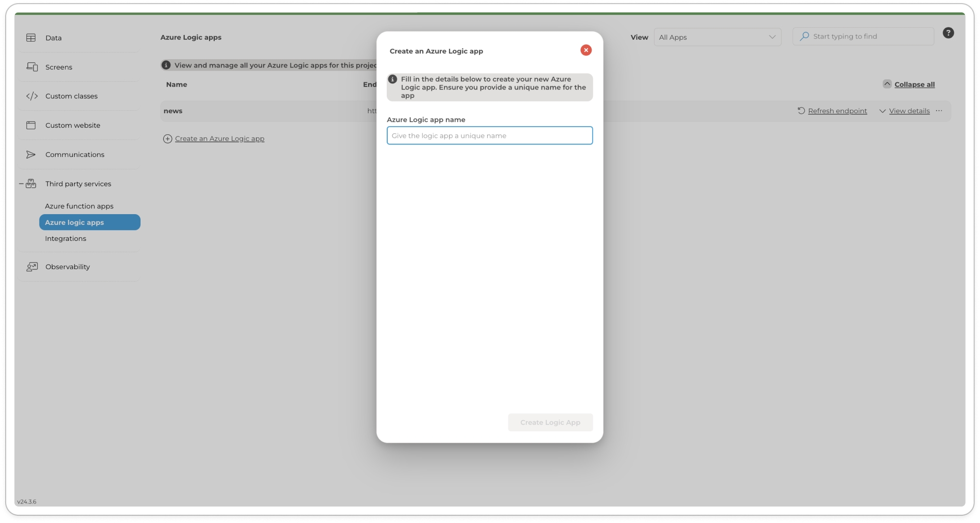
Task: Close the Create Azure Logic app dialog
Action: point(586,50)
